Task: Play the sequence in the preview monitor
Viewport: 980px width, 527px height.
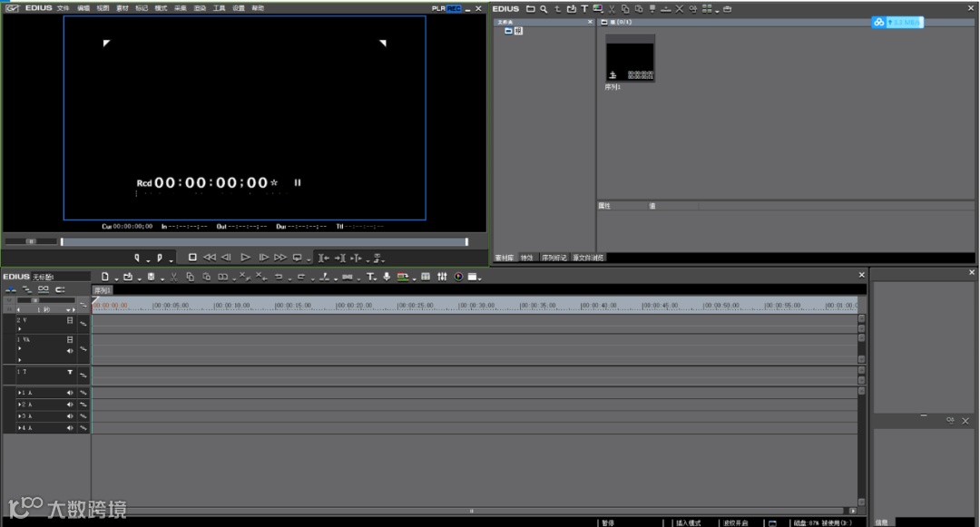Action: pos(245,258)
